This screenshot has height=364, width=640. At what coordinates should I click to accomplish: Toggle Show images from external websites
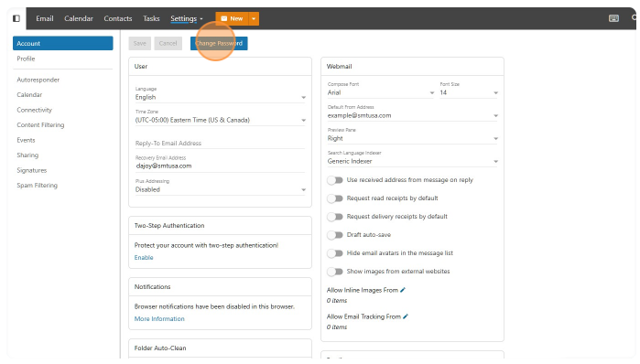click(335, 272)
